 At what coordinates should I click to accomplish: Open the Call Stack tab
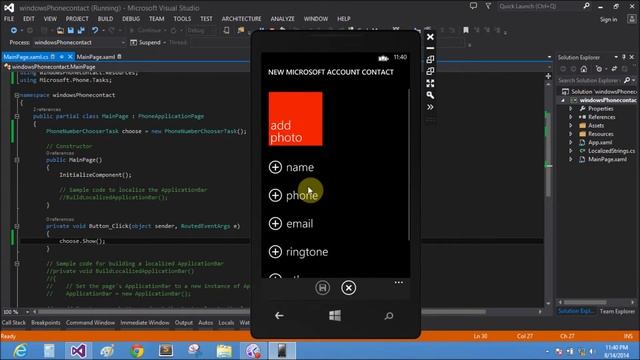[x=13, y=322]
